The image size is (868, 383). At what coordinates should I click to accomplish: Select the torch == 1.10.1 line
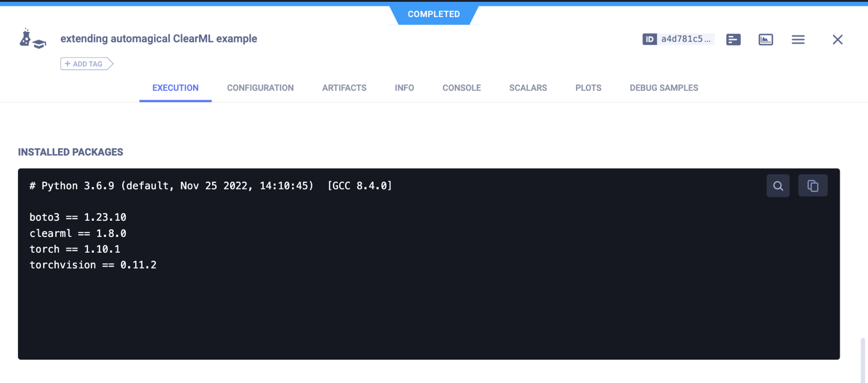point(75,249)
